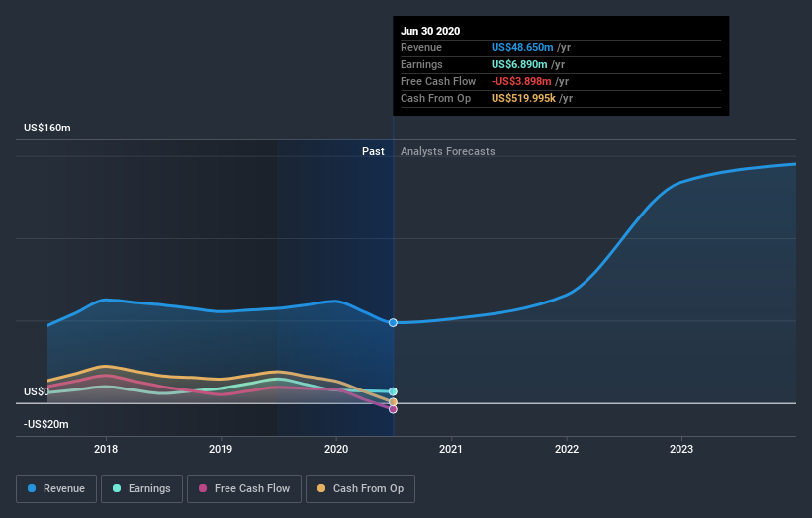Click the Cash From Op data point marker
The height and width of the screenshot is (518, 812).
393,402
